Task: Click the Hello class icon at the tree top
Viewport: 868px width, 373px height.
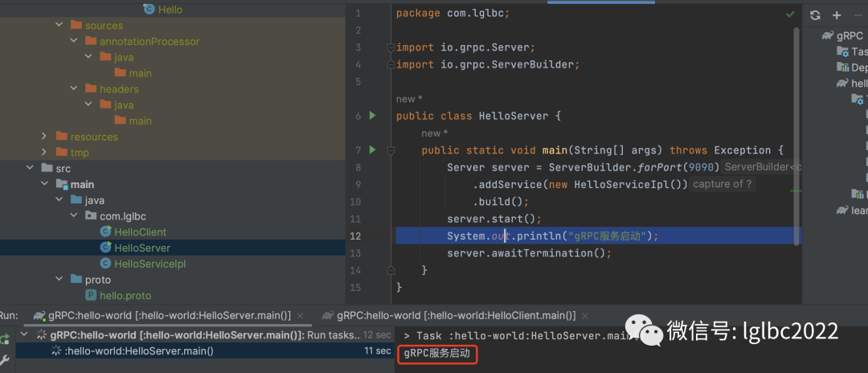Action: click(149, 9)
